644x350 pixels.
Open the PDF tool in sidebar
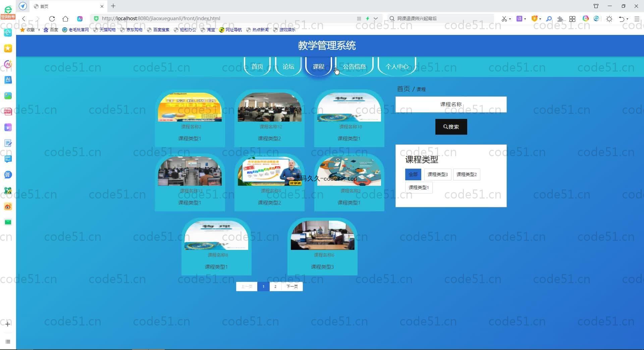point(8,112)
